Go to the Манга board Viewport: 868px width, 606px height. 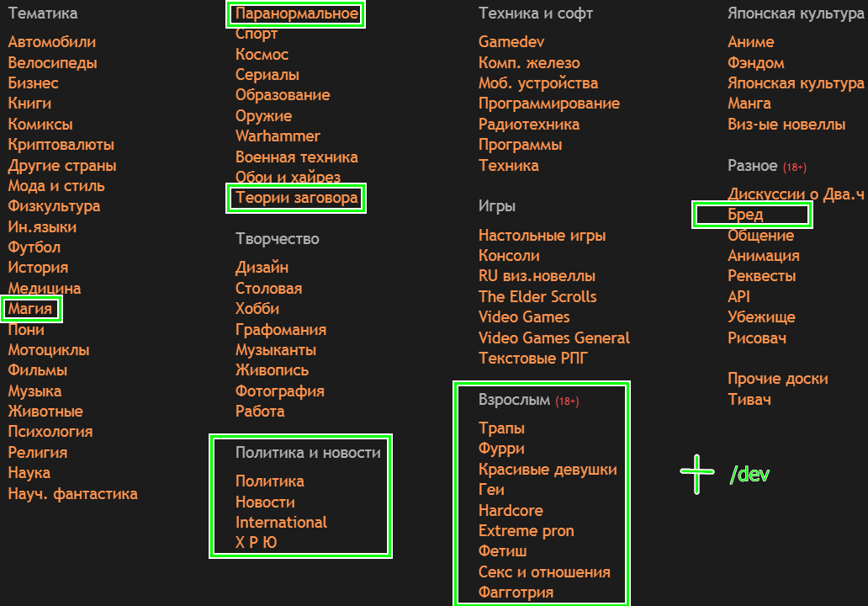749,104
